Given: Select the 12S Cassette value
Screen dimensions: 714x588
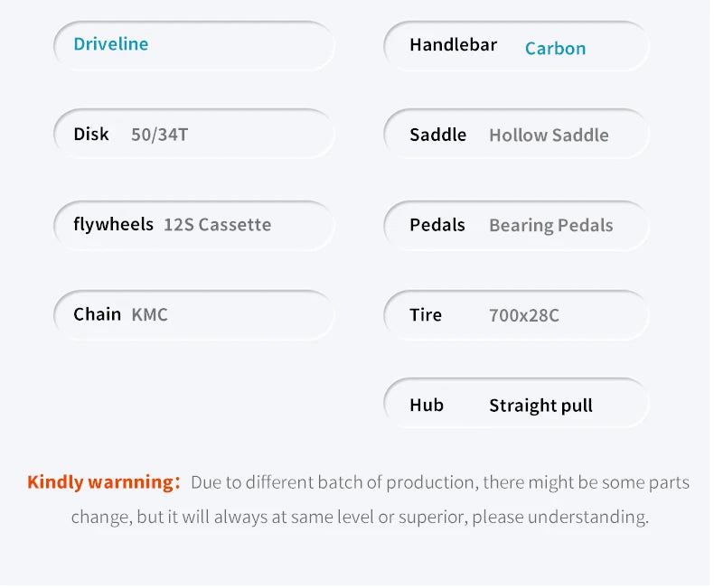Looking at the screenshot, I should pos(217,225).
